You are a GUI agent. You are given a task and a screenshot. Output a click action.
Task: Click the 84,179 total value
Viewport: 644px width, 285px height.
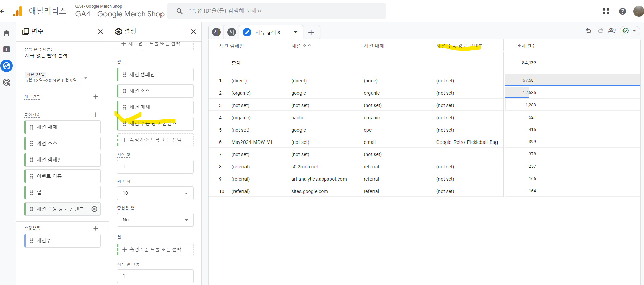(x=529, y=63)
